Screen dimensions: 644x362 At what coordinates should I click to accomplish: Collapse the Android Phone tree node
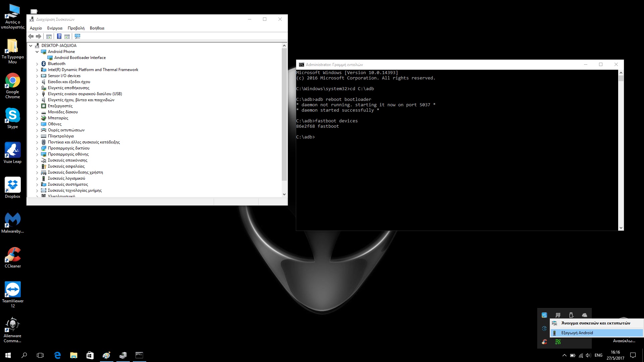[37, 52]
